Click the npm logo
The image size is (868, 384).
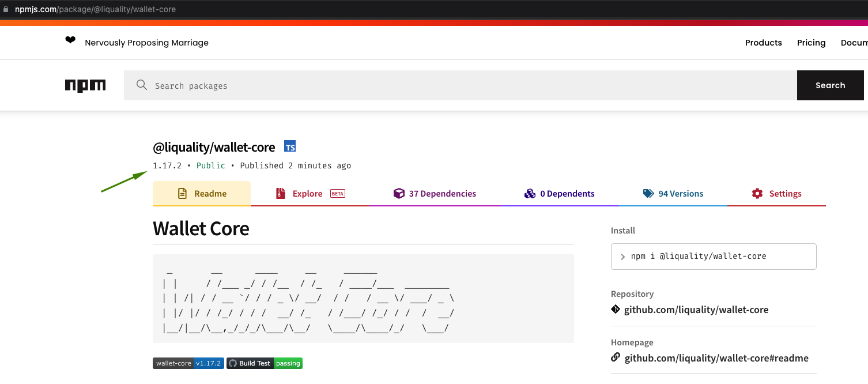(85, 85)
